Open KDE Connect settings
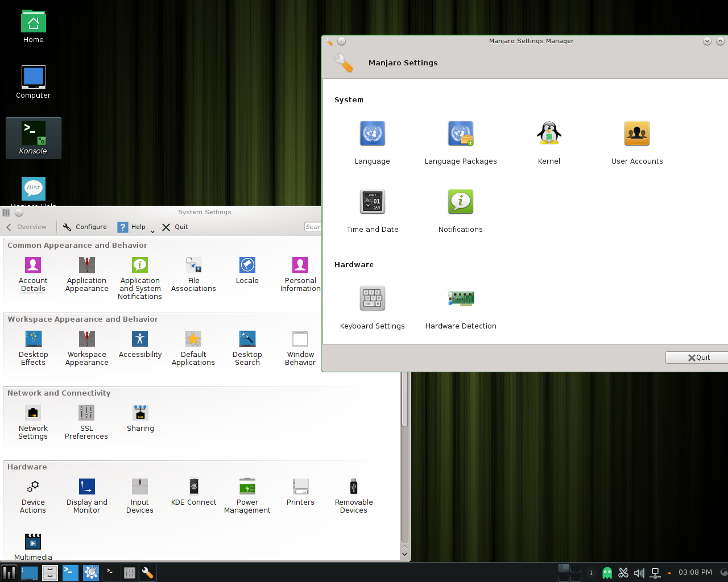This screenshot has height=582, width=728. [x=194, y=492]
